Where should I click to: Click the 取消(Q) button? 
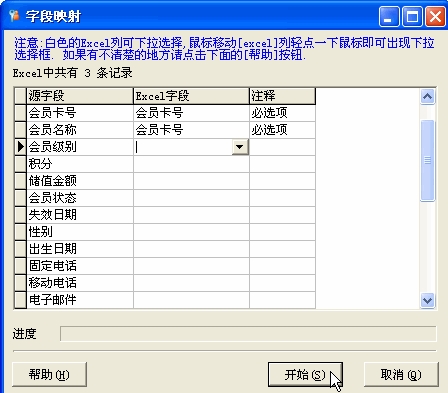point(401,375)
